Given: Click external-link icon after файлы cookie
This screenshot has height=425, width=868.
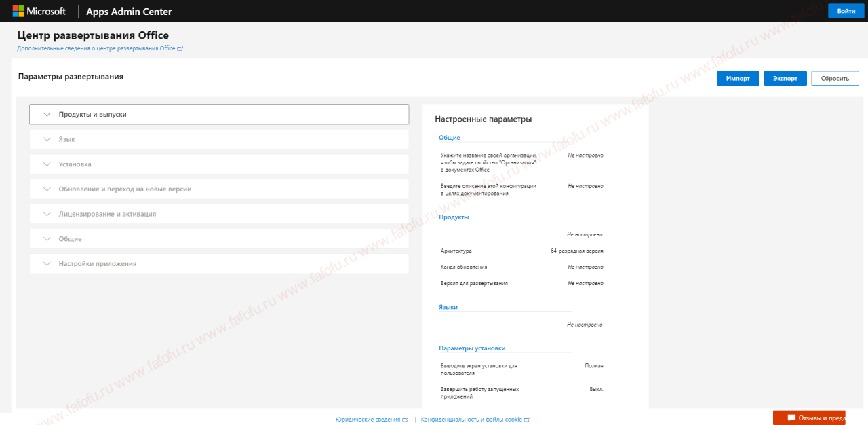Looking at the screenshot, I should coord(527,420).
